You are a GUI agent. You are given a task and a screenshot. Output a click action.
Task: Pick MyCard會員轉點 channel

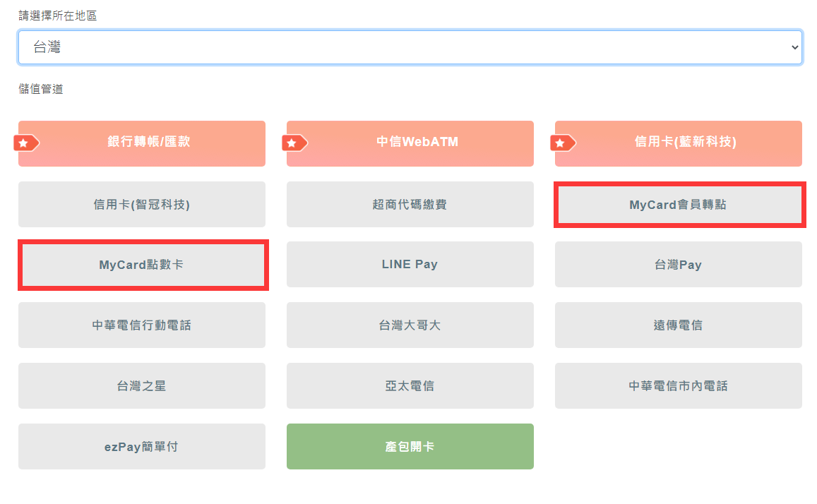pyautogui.click(x=679, y=205)
